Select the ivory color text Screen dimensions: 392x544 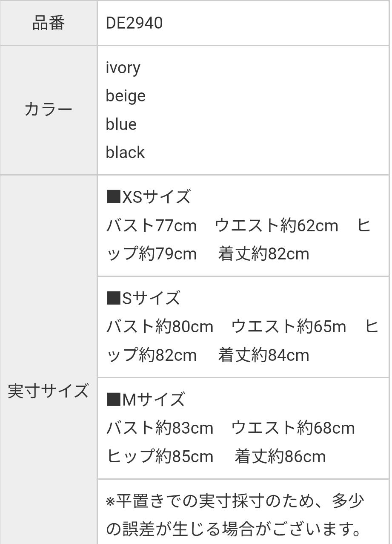point(123,68)
